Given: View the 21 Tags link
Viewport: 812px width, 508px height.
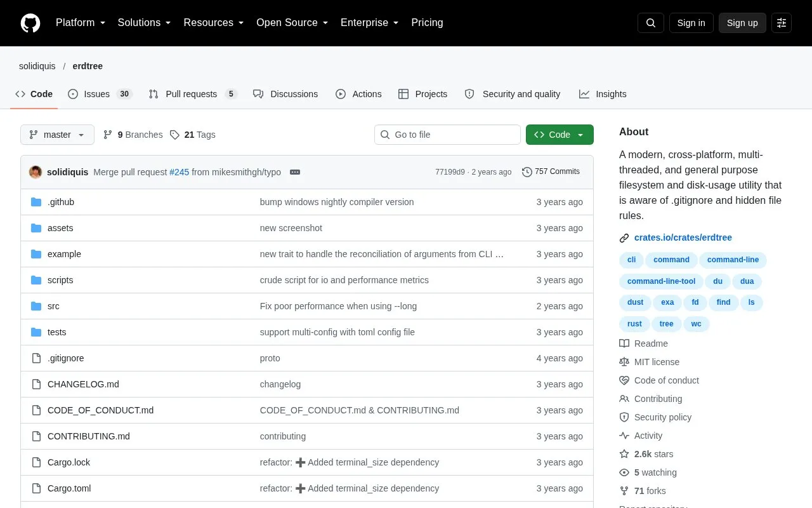Looking at the screenshot, I should click(x=193, y=135).
